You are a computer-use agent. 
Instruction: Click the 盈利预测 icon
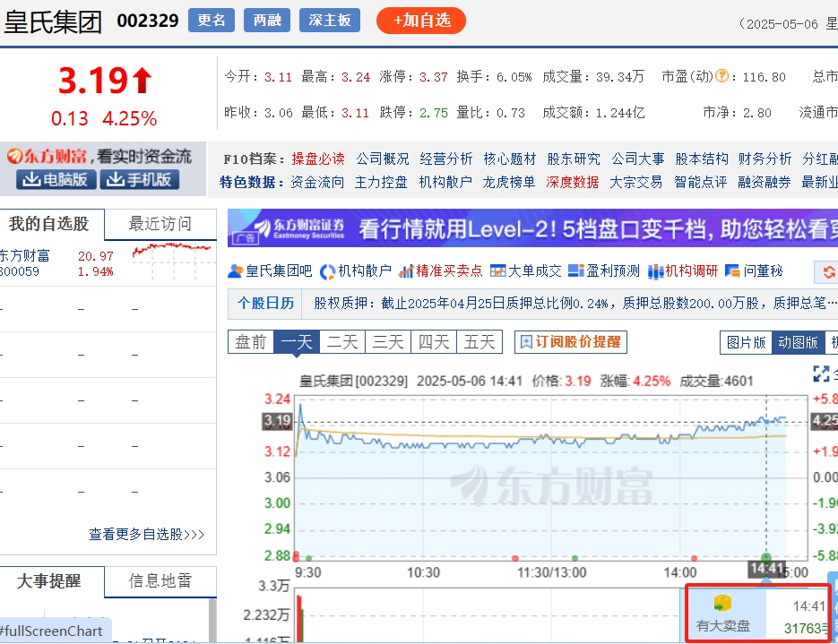(575, 271)
